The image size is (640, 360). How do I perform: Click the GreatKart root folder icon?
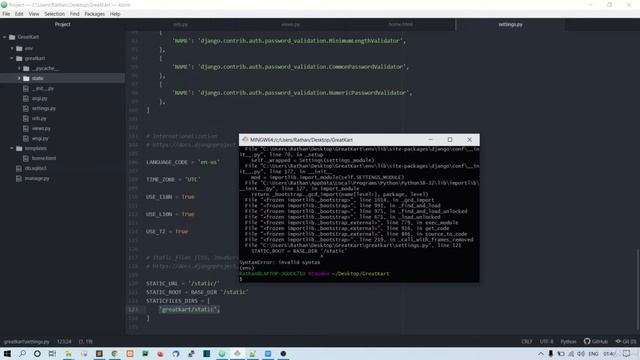tap(12, 37)
